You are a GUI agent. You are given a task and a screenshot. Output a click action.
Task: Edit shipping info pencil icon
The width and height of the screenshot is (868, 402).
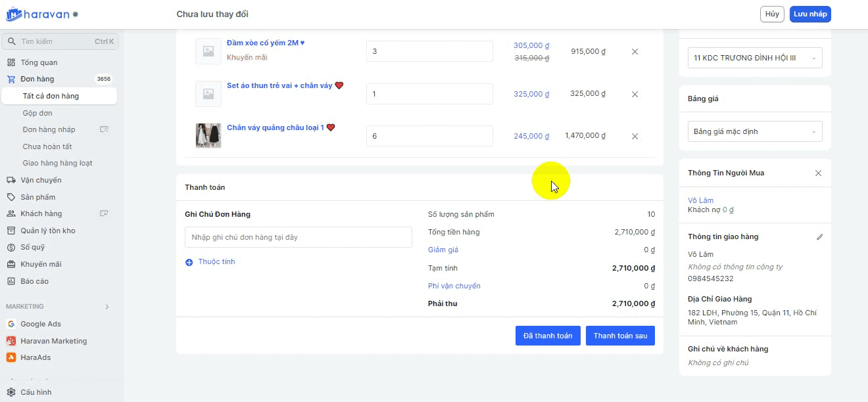(819, 237)
